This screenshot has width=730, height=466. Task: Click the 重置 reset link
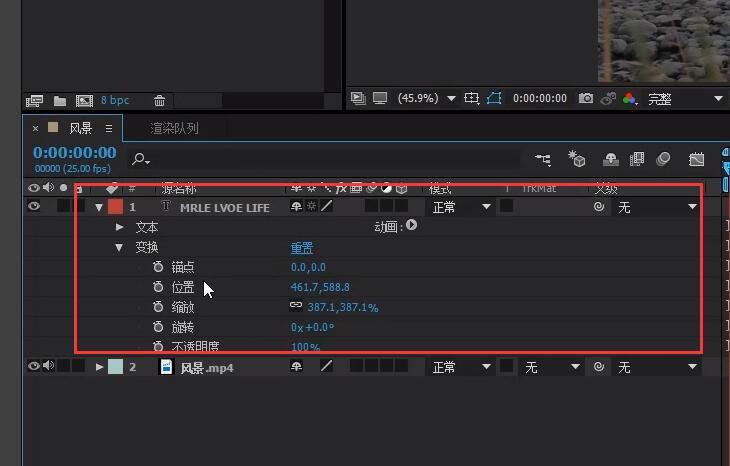pos(302,248)
